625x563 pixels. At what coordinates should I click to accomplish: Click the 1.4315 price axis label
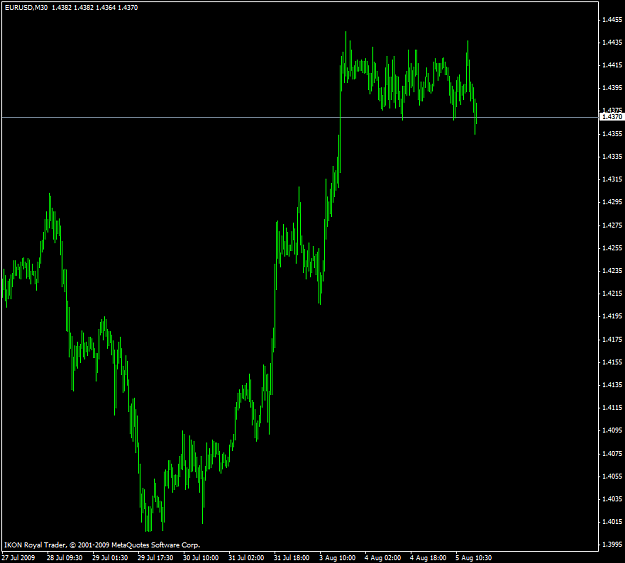(612, 179)
